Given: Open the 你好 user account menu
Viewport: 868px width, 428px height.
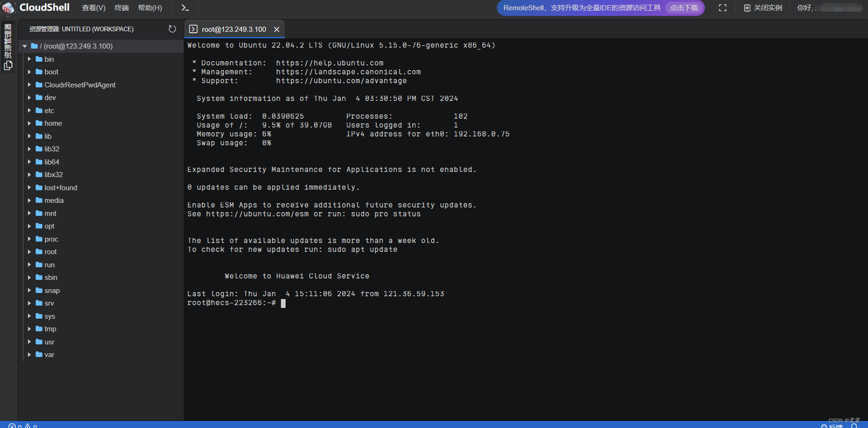Looking at the screenshot, I should pos(829,8).
